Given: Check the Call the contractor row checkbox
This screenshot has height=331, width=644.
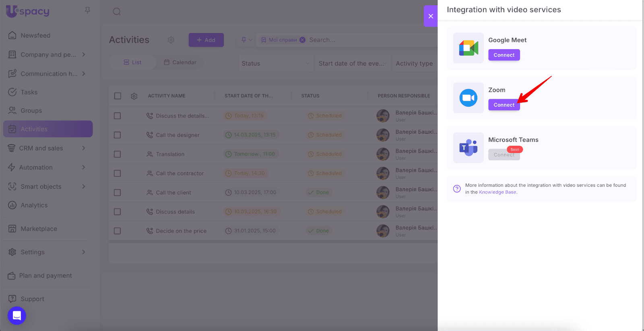Looking at the screenshot, I should tap(118, 174).
